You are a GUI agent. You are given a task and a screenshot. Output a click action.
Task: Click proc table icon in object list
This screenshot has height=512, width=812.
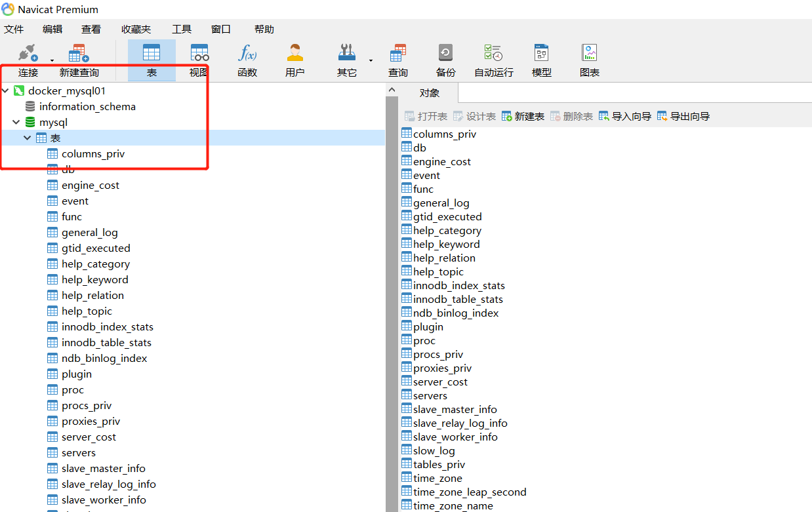(x=407, y=340)
